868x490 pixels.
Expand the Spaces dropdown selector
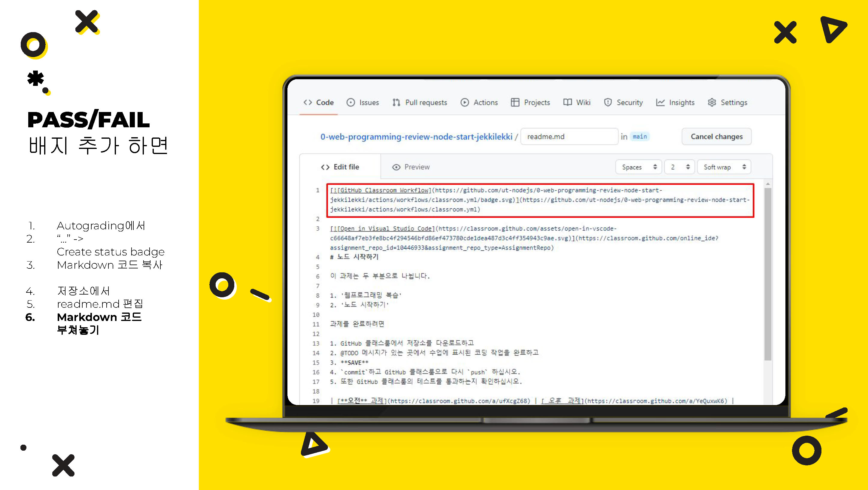[x=639, y=167]
